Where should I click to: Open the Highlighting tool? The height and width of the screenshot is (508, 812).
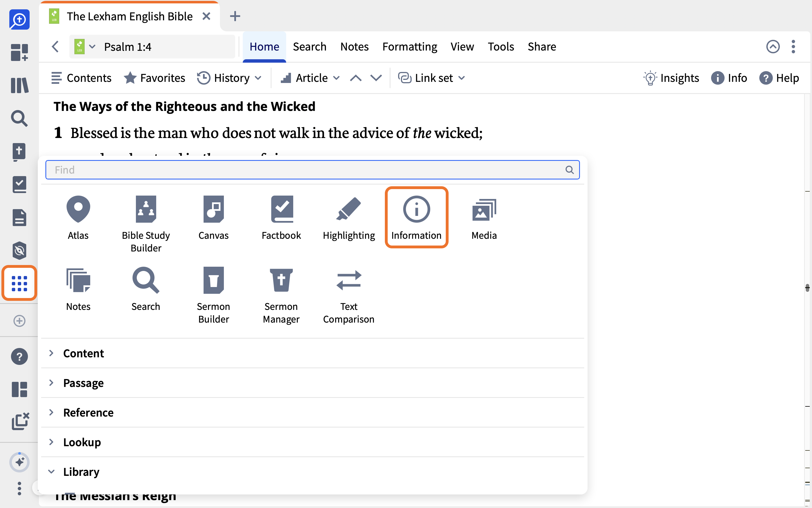click(x=348, y=217)
